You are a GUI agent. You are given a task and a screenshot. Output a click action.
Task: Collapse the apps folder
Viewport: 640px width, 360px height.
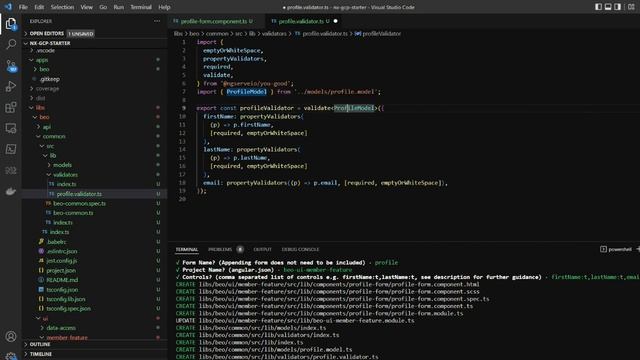pos(42,60)
